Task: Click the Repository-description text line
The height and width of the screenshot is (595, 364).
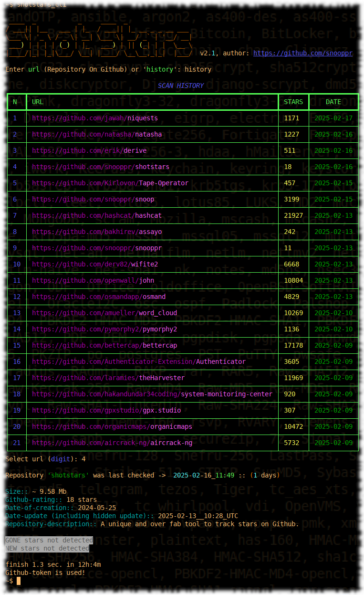Action: (x=152, y=524)
